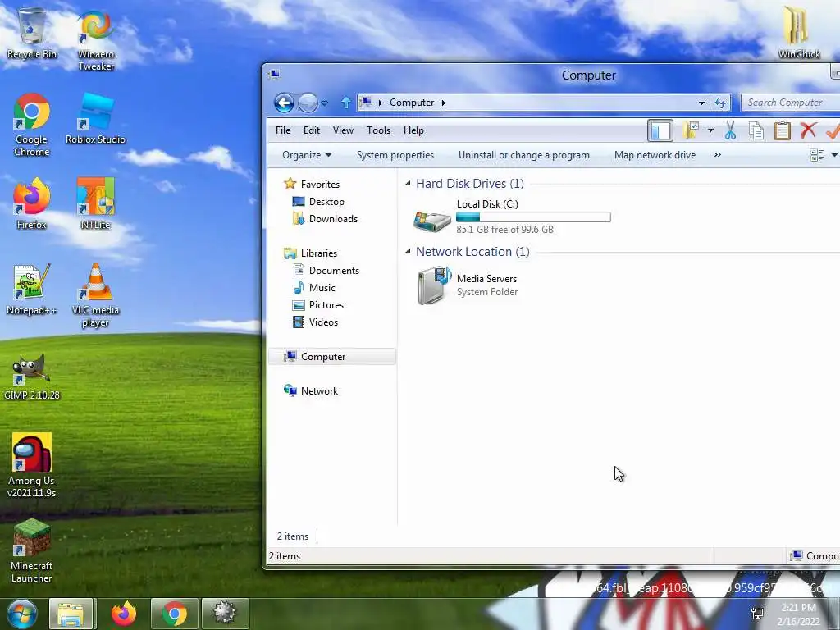Click the folder options toolbar icon
The width and height of the screenshot is (840, 630).
click(691, 130)
